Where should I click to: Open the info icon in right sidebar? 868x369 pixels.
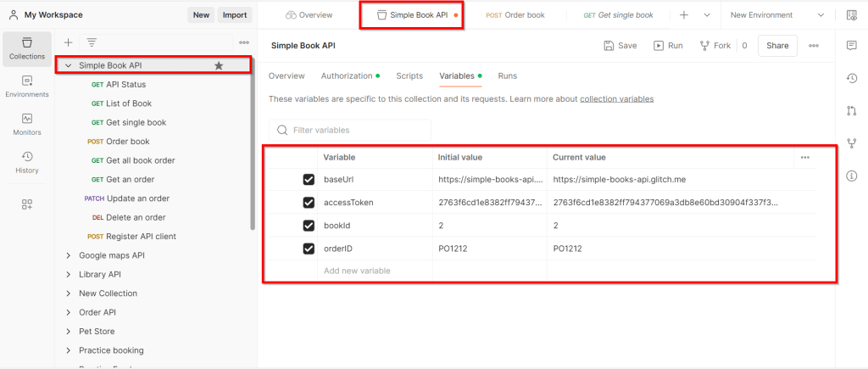[x=851, y=175]
